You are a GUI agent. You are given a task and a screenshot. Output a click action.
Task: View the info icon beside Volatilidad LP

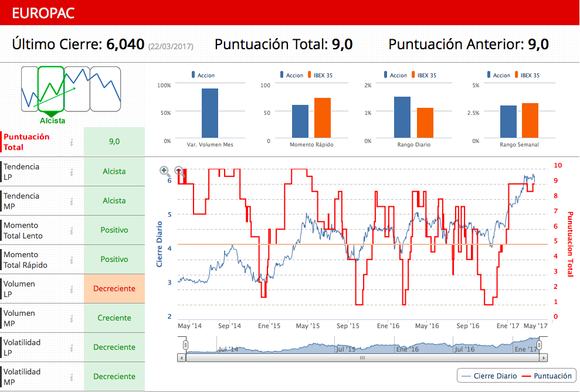pos(72,347)
